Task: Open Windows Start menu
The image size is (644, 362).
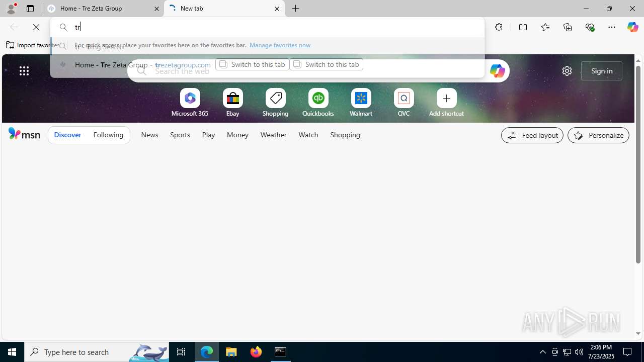Action: tap(12, 352)
